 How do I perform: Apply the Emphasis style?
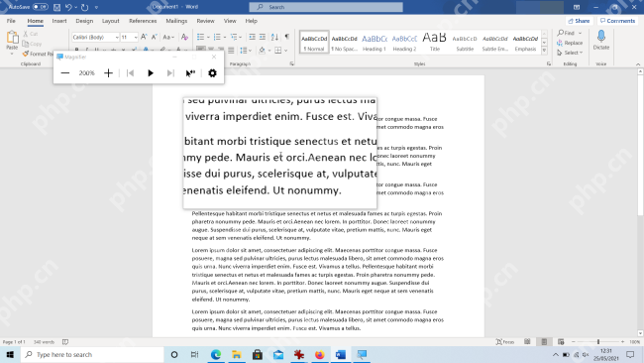tap(525, 42)
